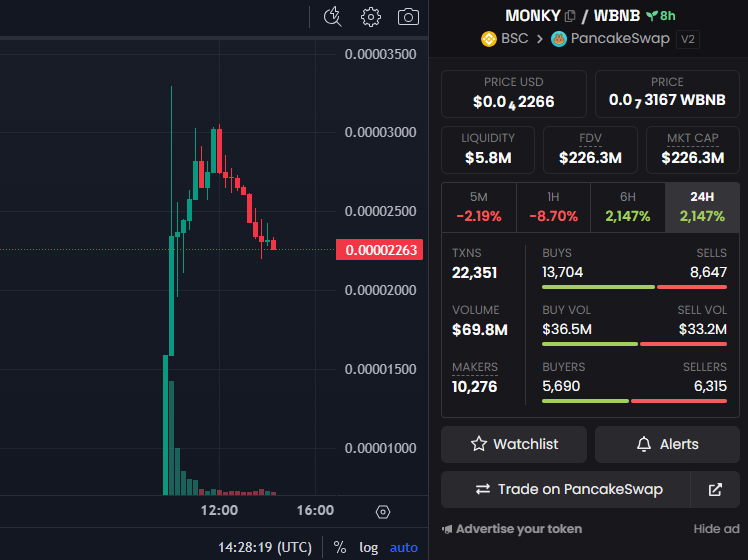Click the SELL VOL value $33.2M
The height and width of the screenshot is (560, 748).
point(703,329)
